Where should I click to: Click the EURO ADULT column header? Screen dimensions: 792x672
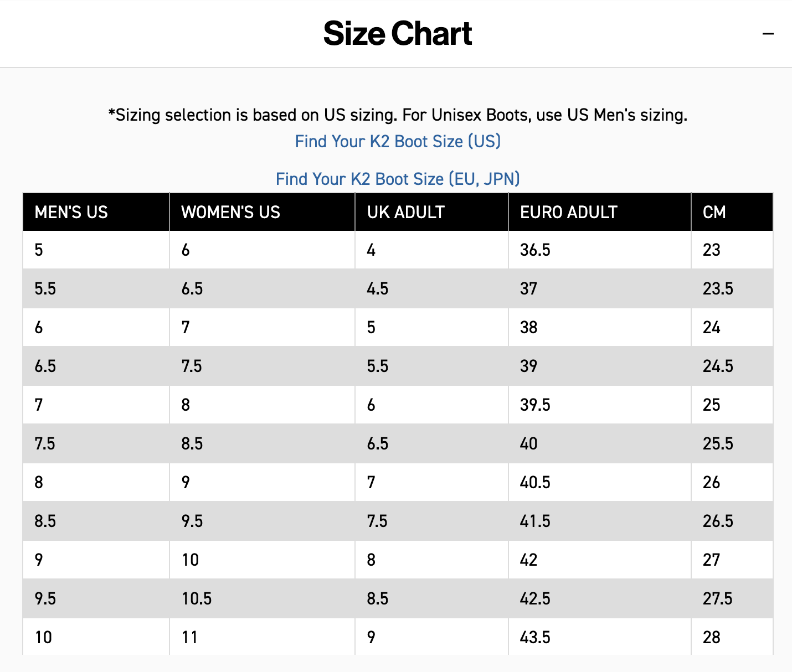[x=568, y=212]
